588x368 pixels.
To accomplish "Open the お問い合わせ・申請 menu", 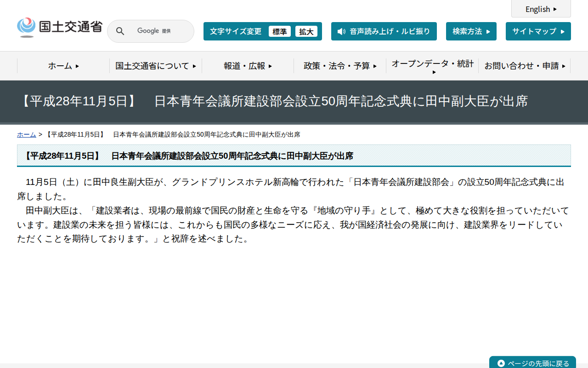I will click(524, 66).
